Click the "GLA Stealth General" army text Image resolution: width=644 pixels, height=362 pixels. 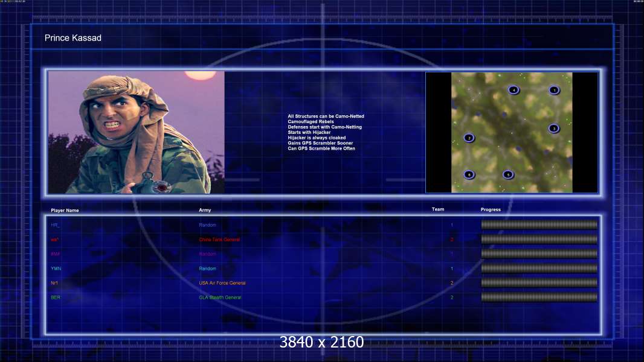pos(220,297)
